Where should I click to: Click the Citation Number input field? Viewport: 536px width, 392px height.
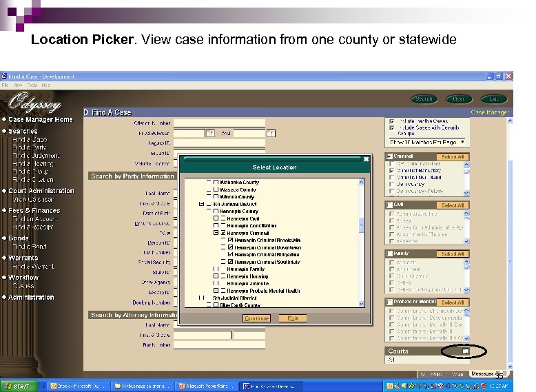tap(219, 123)
